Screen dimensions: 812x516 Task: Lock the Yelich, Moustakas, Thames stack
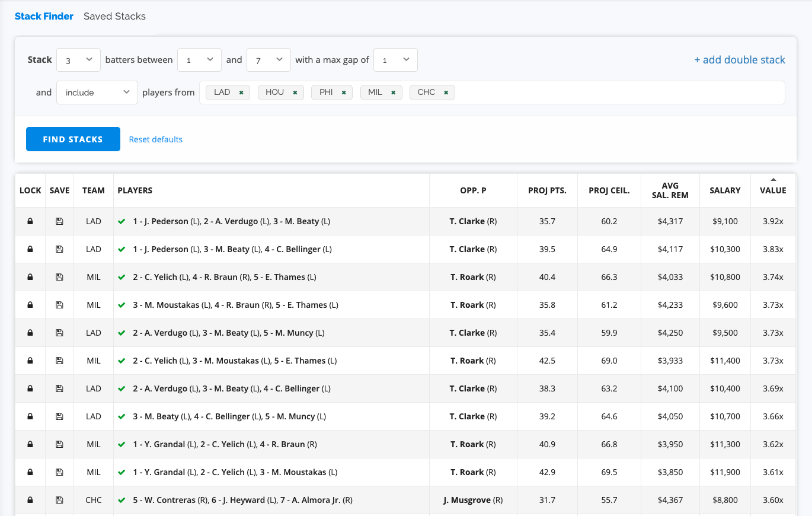30,361
